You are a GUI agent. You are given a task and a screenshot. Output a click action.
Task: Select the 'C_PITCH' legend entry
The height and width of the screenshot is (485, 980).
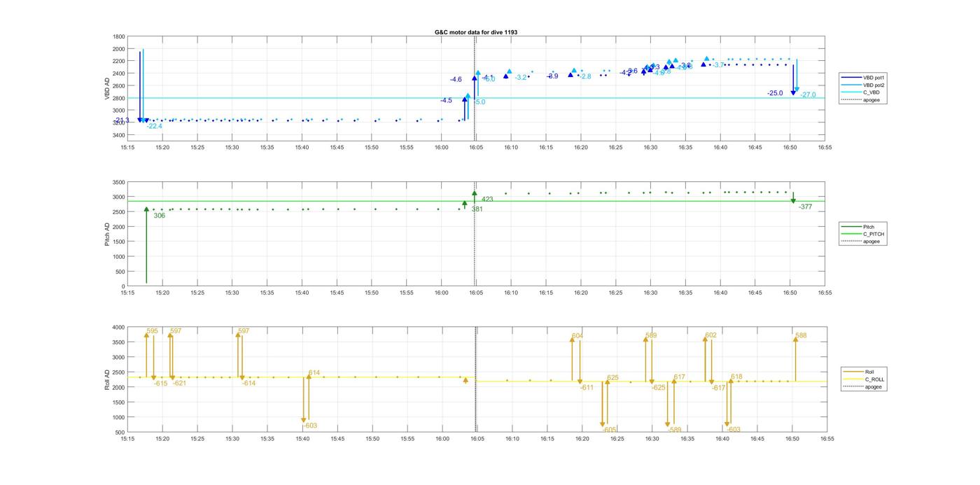click(874, 234)
